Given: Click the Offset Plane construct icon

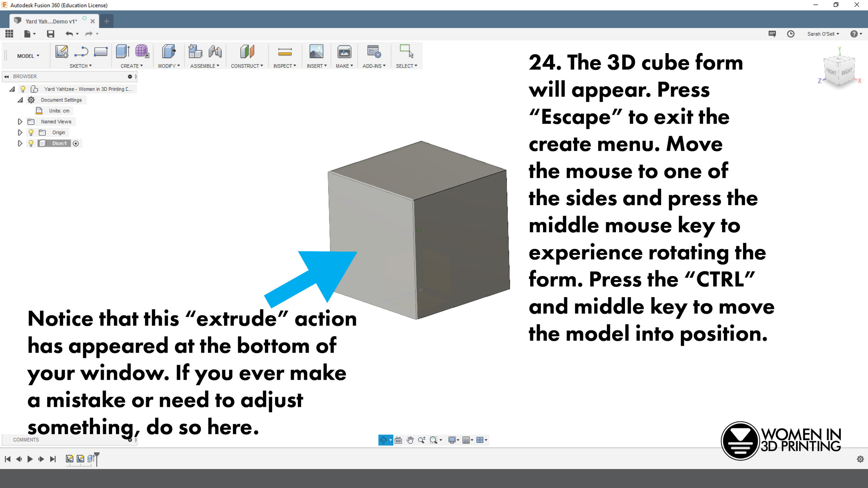Looking at the screenshot, I should 247,51.
